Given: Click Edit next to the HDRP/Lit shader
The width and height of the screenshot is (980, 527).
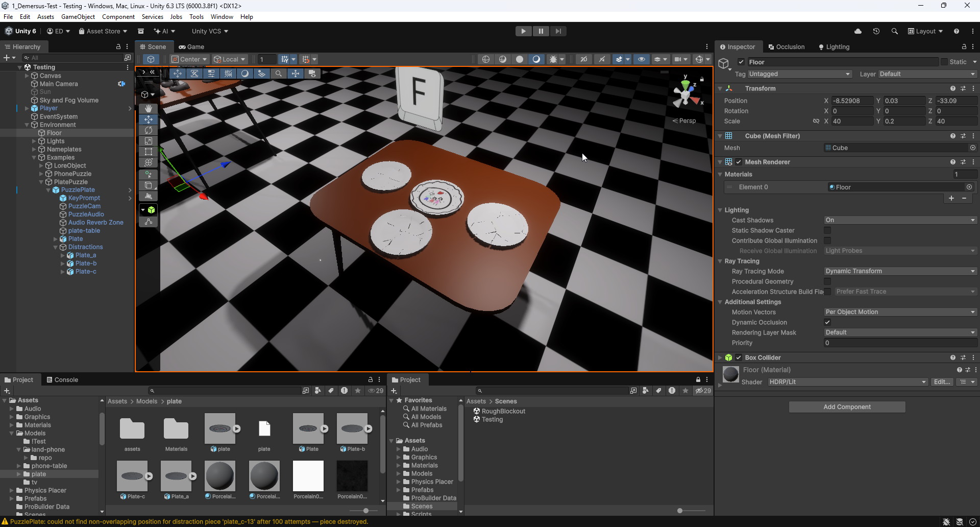Looking at the screenshot, I should click(x=942, y=381).
